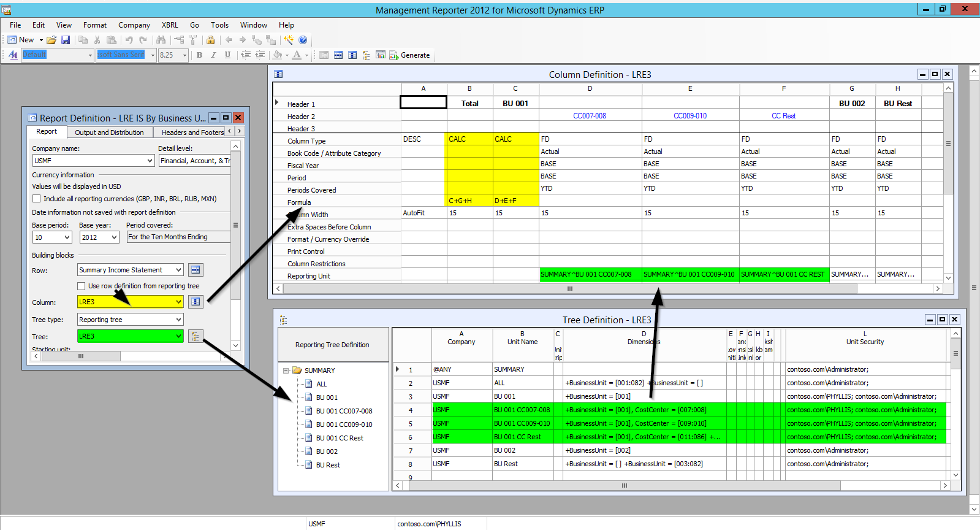
Task: Check Use row definition from reporting tree
Action: click(81, 286)
